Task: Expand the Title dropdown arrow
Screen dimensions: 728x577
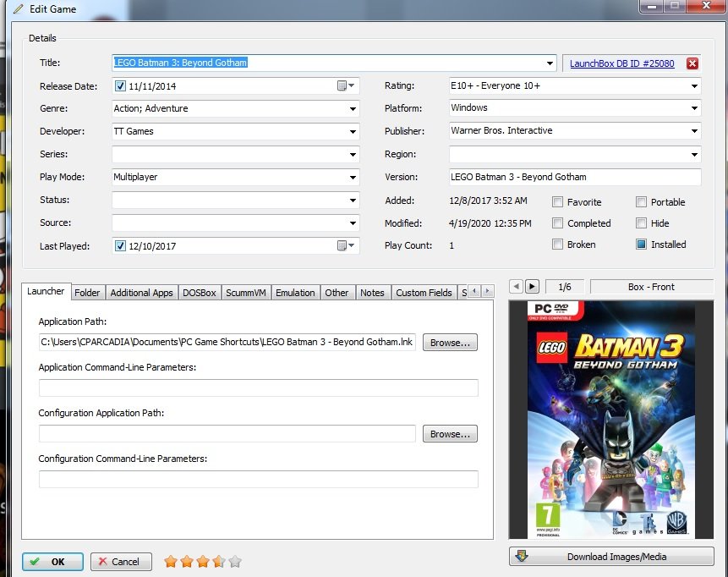Action: click(550, 63)
